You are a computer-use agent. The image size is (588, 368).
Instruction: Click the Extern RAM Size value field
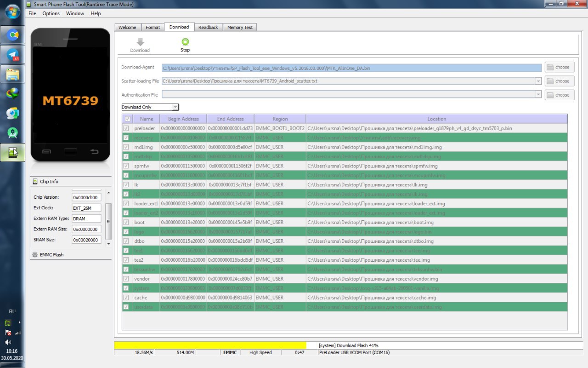(86, 229)
